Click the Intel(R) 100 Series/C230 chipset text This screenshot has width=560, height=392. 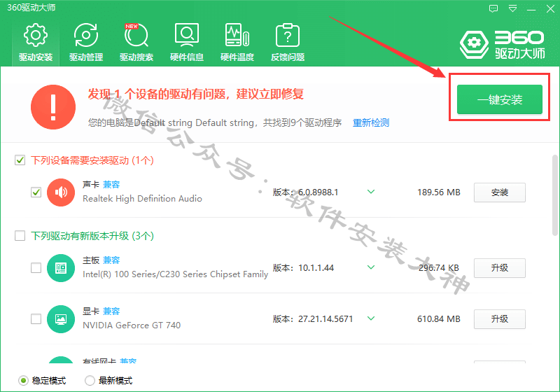point(176,274)
